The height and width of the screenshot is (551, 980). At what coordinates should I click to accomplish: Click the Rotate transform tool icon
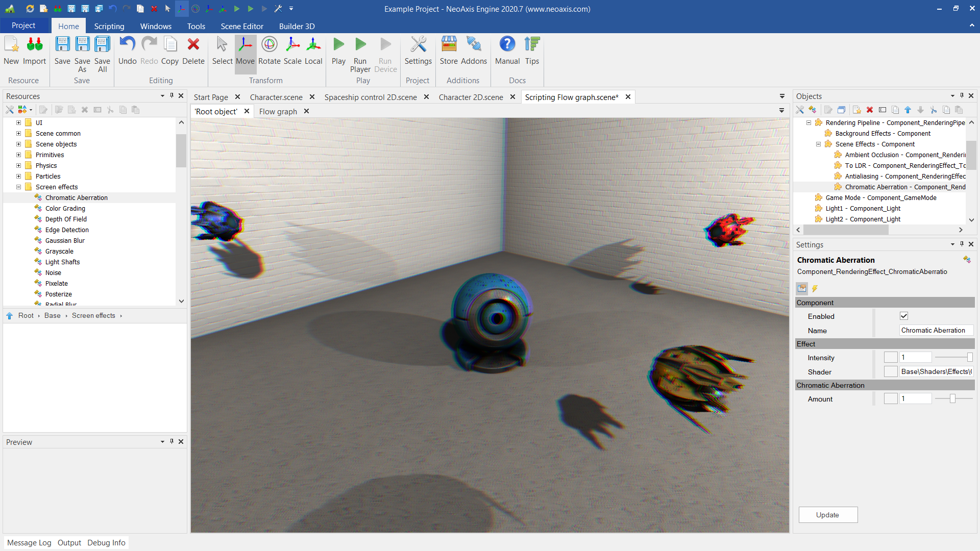pyautogui.click(x=269, y=45)
